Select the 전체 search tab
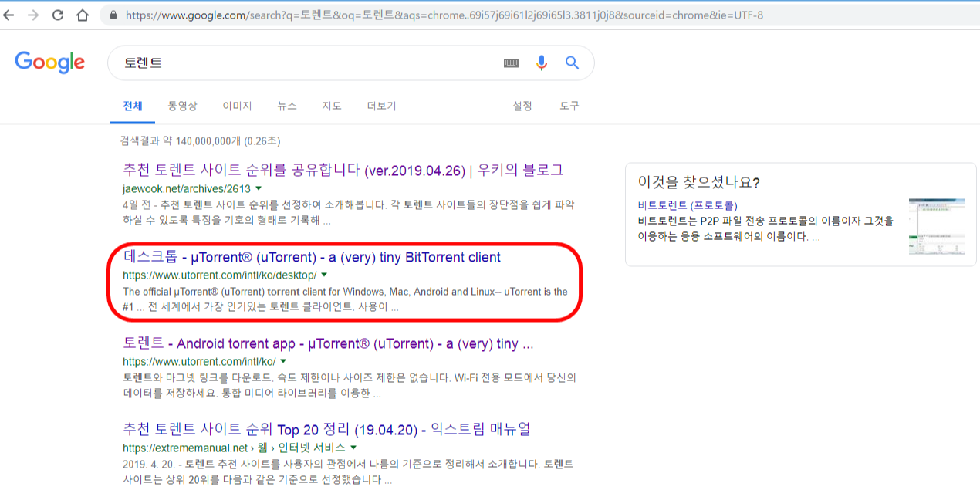Image resolution: width=980 pixels, height=490 pixels. 133,106
